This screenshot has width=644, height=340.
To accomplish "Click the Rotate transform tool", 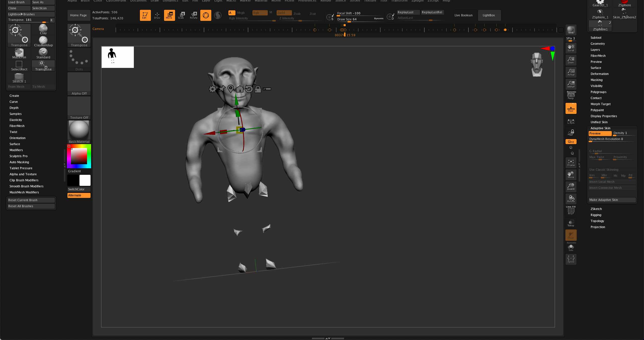I will pos(194,15).
